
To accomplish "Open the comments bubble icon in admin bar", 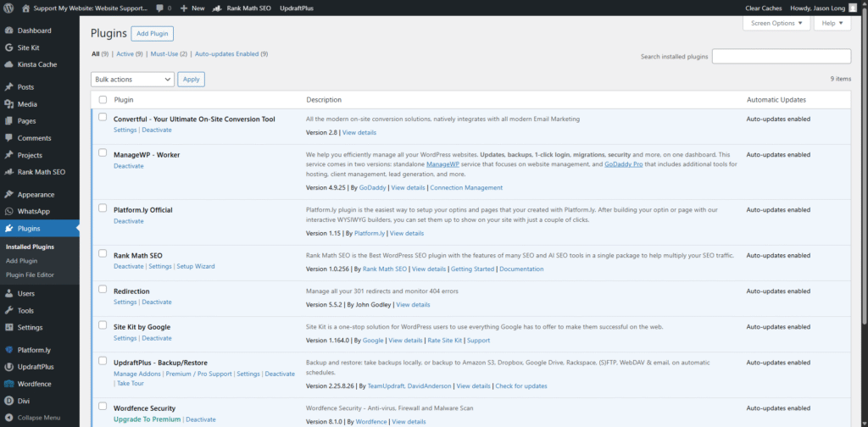I will click(x=160, y=8).
